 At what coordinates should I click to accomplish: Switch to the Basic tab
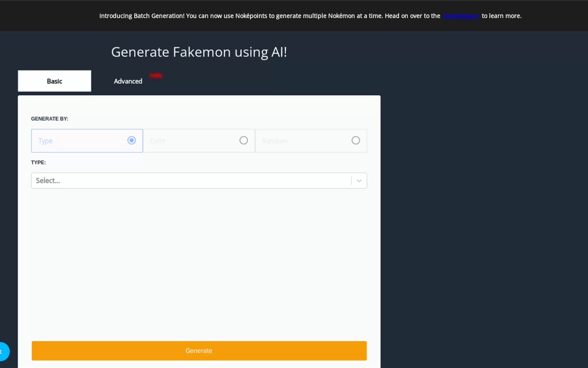tap(54, 81)
